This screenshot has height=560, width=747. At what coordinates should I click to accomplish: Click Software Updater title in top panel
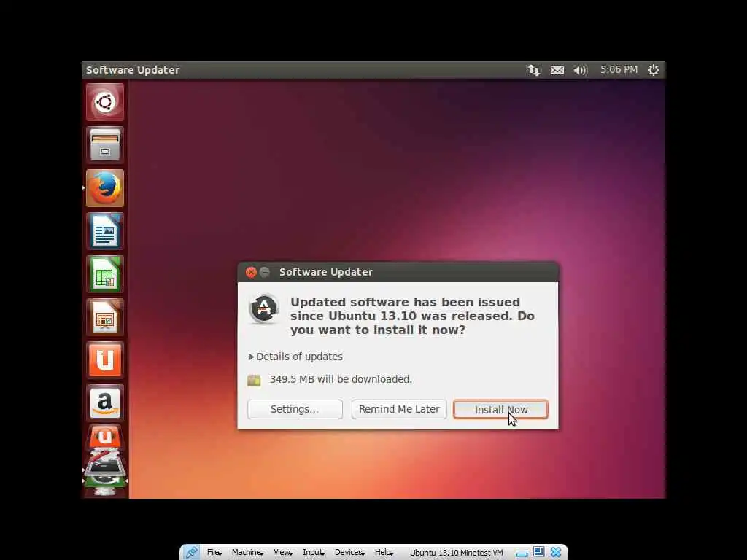coord(133,70)
